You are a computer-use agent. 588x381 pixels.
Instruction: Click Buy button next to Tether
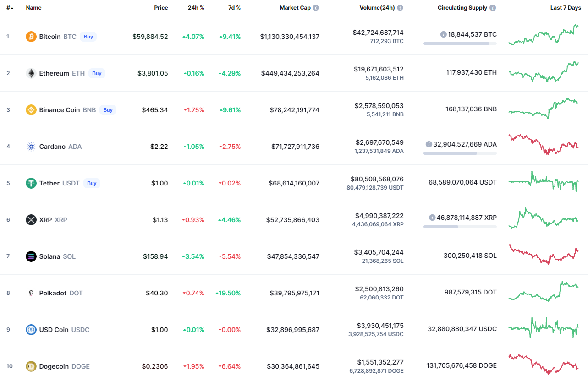pyautogui.click(x=92, y=183)
